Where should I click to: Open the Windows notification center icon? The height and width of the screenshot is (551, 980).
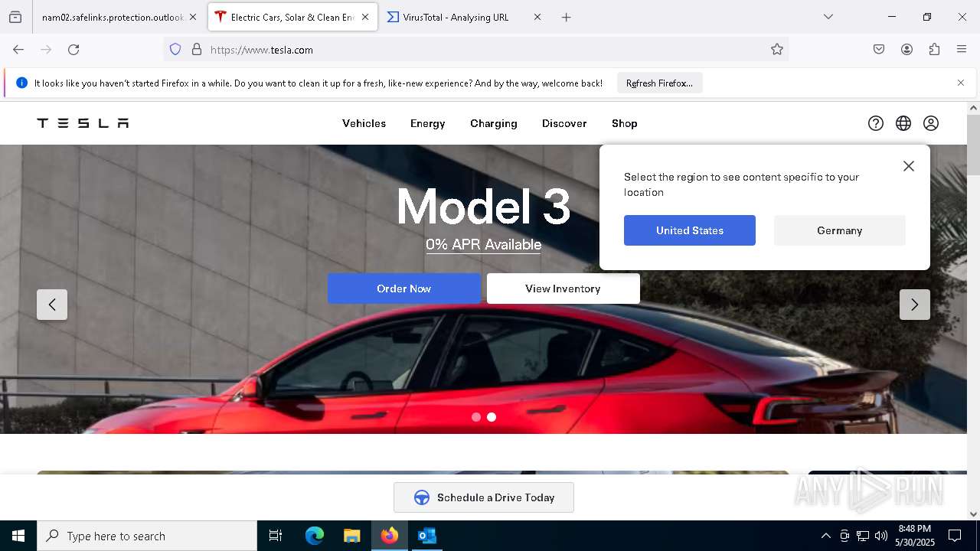click(x=955, y=536)
